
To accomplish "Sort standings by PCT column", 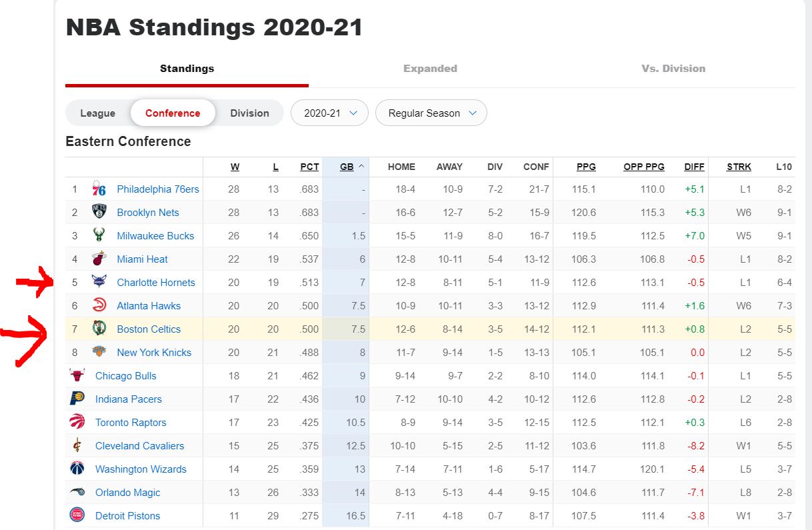I will pos(309,167).
